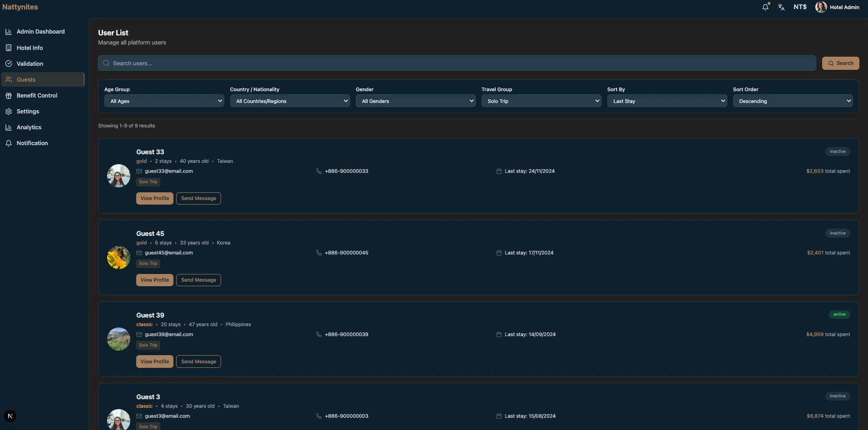
Task: Click the phone icon next to Guest 33's number
Action: (319, 171)
